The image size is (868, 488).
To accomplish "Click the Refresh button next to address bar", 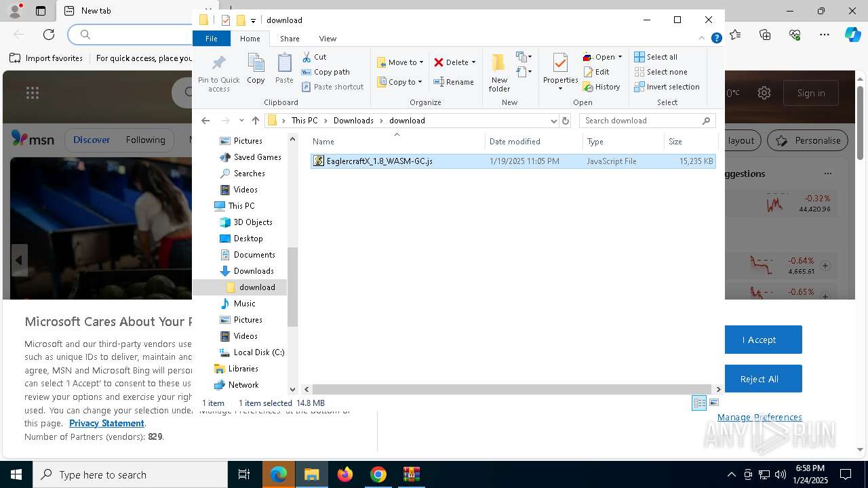I will tap(566, 121).
